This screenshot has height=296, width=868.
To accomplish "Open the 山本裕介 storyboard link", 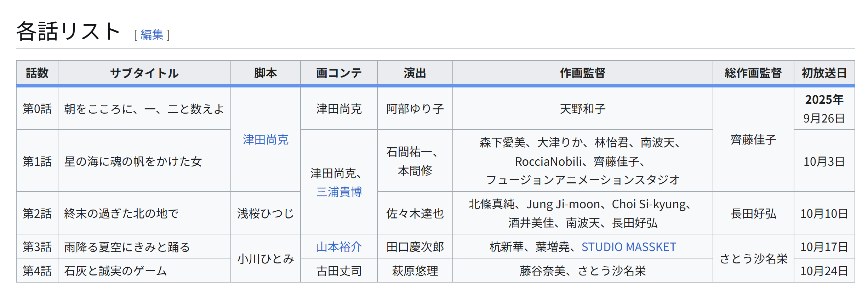I will pos(339,247).
